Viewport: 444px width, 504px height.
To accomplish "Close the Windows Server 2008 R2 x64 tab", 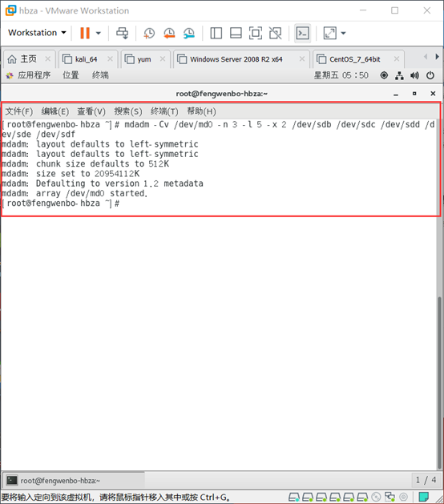I will pos(302,58).
